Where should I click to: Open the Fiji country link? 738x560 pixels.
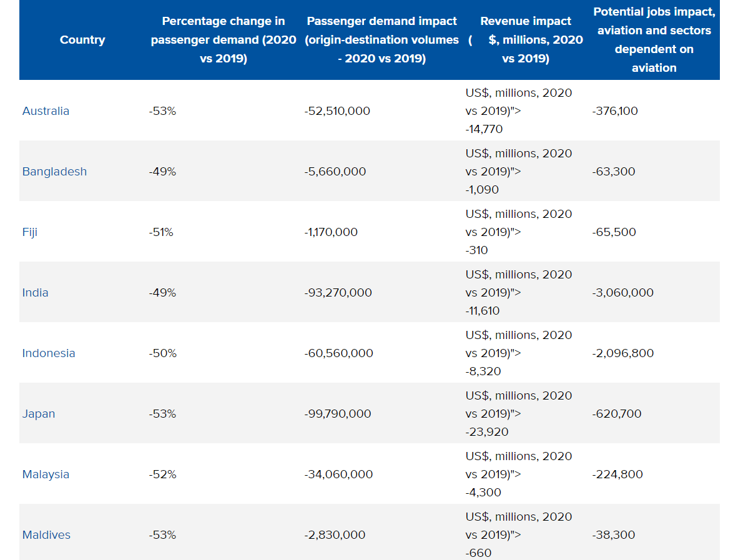pos(29,232)
